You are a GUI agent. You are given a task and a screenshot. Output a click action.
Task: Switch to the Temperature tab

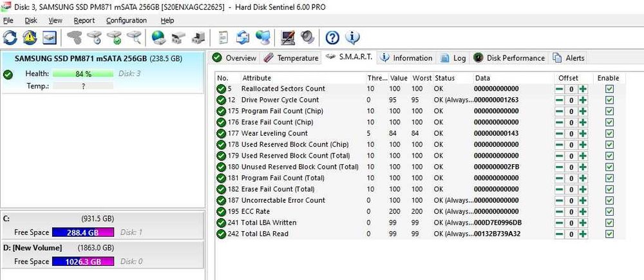[x=291, y=58]
